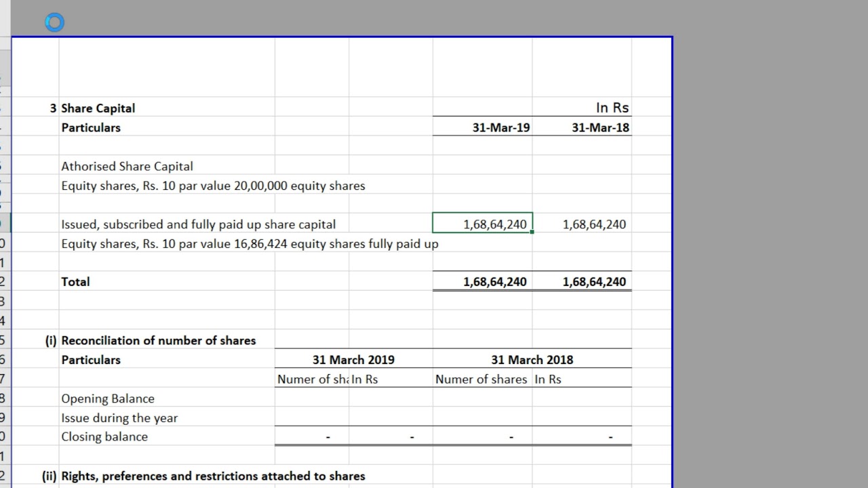
Task: Click the truncated 'Numer of sha' cell under 31 March 2019
Action: (x=313, y=380)
